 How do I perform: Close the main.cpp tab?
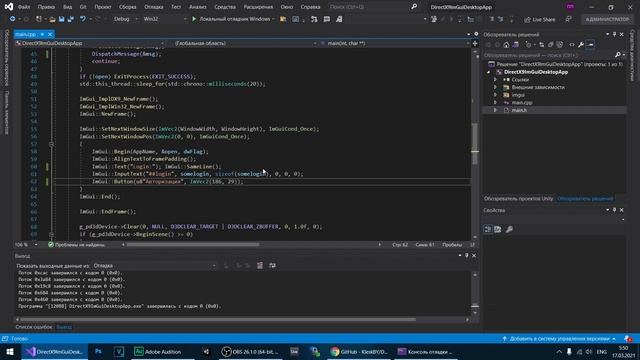click(x=50, y=34)
